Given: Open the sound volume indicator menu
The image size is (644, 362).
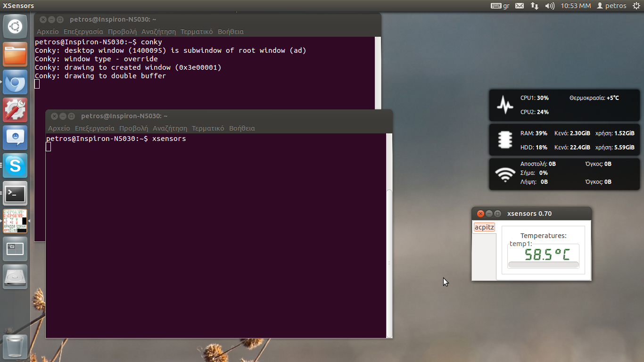Looking at the screenshot, I should (x=549, y=6).
